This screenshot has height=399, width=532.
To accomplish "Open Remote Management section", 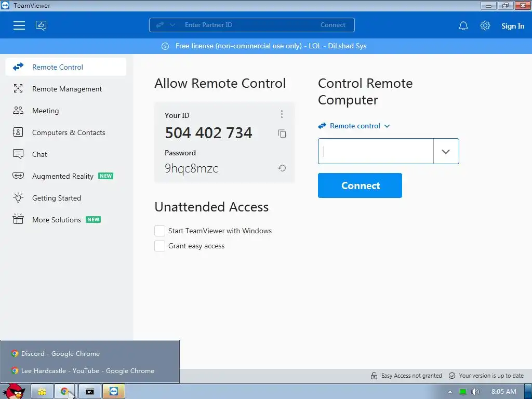I will pyautogui.click(x=66, y=89).
